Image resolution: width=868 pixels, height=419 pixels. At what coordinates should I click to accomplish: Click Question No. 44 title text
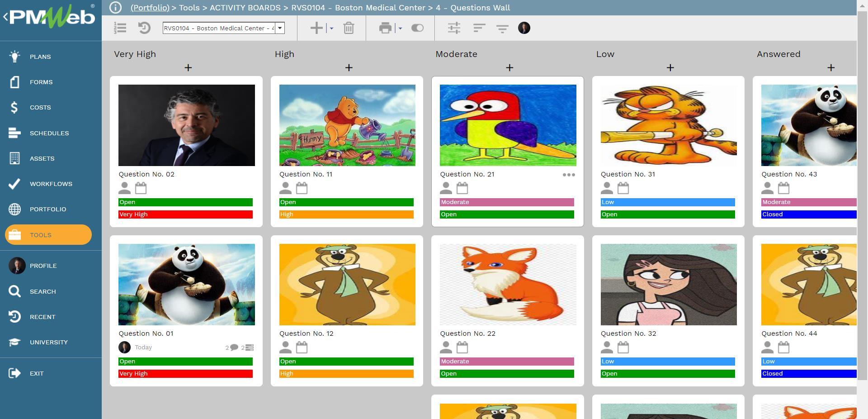(x=789, y=333)
